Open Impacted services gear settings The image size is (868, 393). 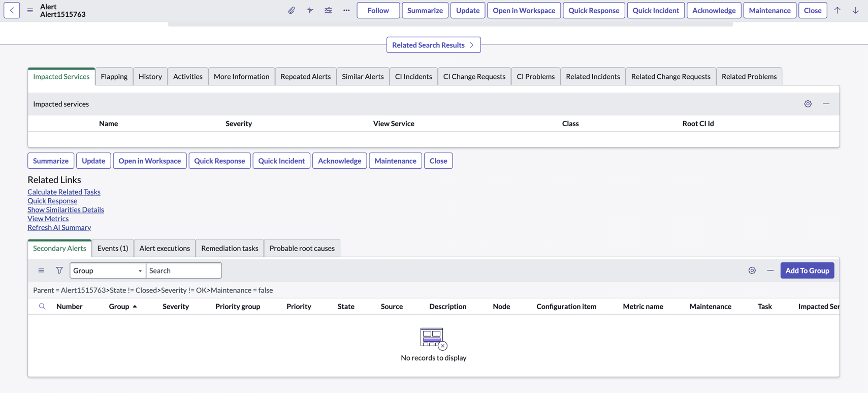coord(808,104)
